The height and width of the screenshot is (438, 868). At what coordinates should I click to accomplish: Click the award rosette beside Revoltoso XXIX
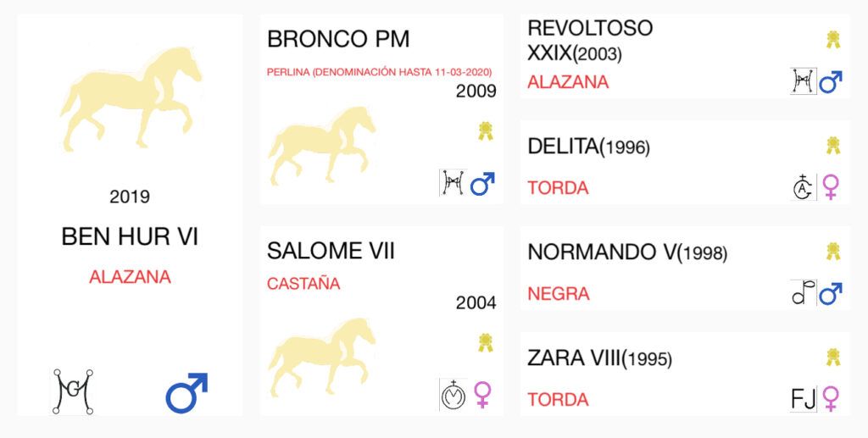(833, 40)
